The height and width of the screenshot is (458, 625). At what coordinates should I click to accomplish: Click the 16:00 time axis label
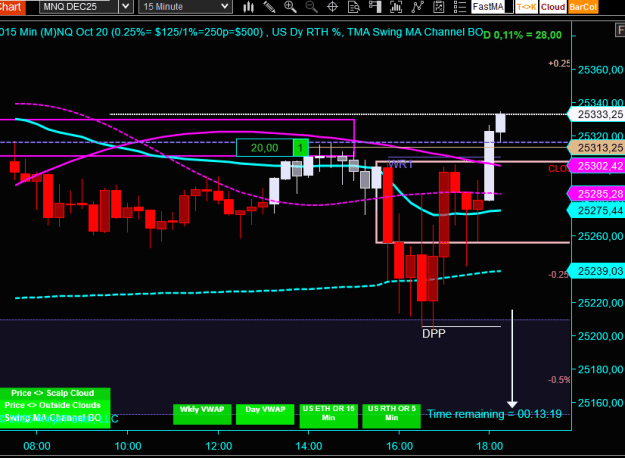click(x=399, y=446)
